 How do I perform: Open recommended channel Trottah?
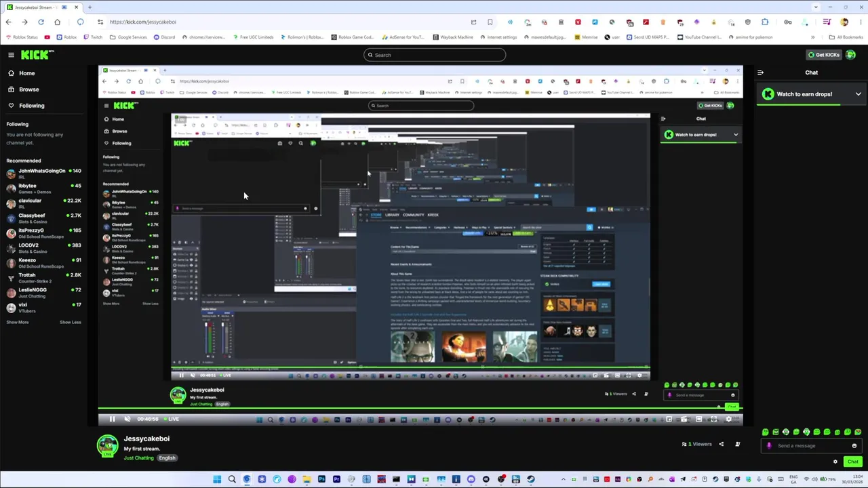coord(43,278)
